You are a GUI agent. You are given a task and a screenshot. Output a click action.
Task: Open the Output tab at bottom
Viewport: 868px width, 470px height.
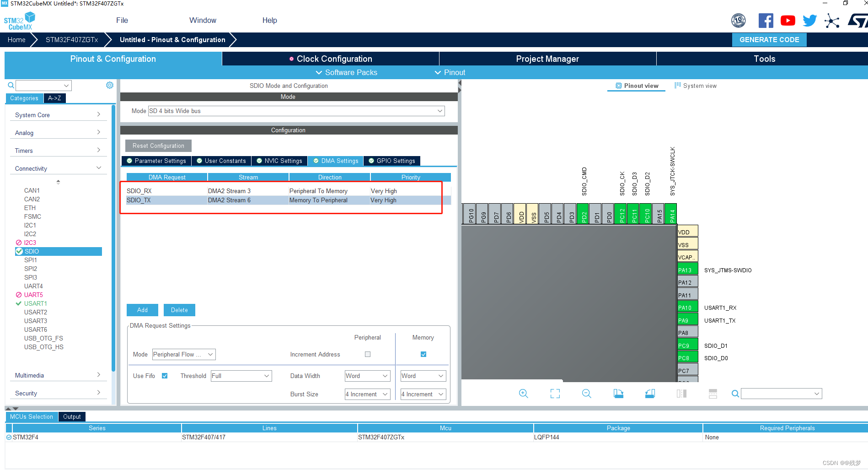[72, 416]
